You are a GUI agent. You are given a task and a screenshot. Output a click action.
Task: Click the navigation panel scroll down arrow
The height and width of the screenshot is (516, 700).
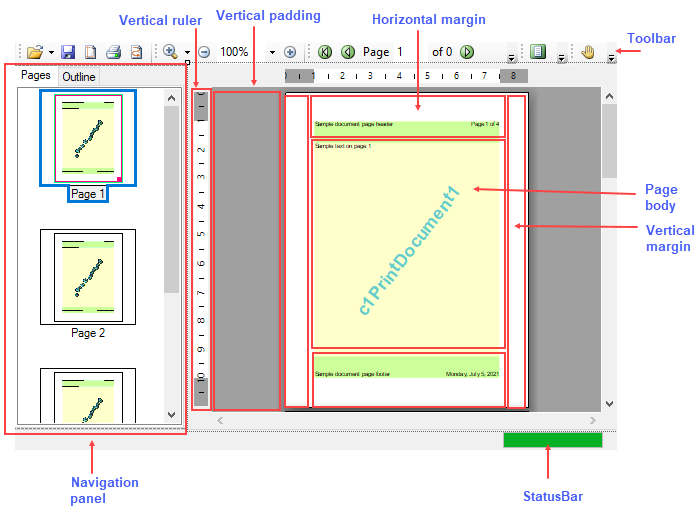pos(172,415)
